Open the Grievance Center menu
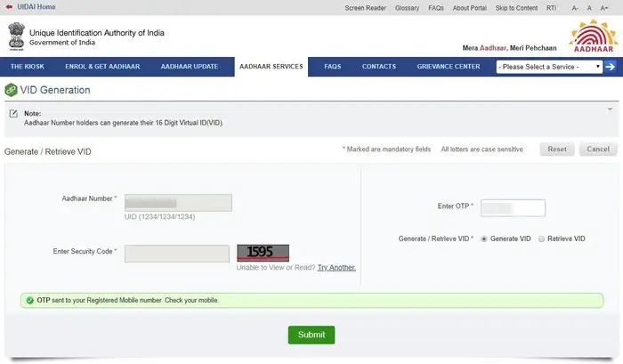Image resolution: width=623 pixels, height=364 pixels. [449, 67]
